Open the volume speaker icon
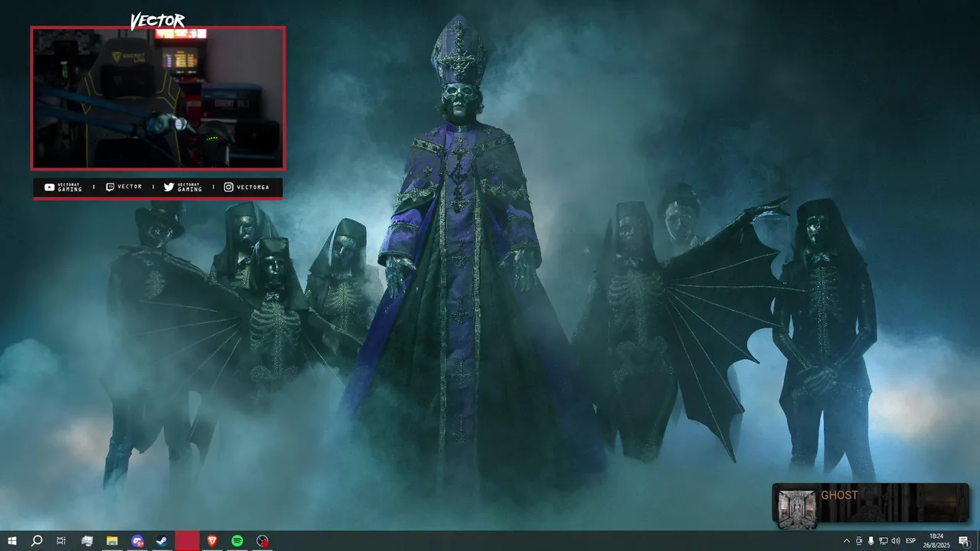980x551 pixels. (x=895, y=540)
